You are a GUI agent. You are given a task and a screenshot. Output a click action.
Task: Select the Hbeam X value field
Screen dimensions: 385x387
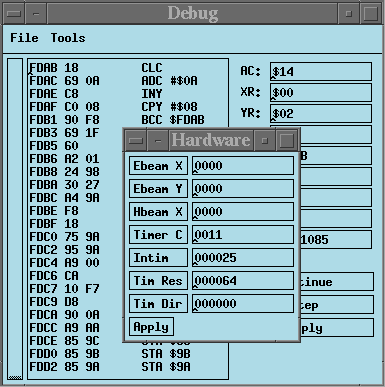[243, 212]
